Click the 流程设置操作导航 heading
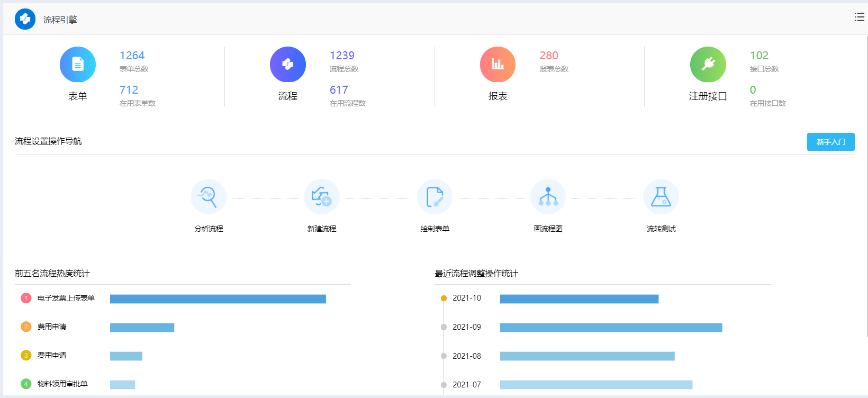The width and height of the screenshot is (868, 398). (x=48, y=141)
